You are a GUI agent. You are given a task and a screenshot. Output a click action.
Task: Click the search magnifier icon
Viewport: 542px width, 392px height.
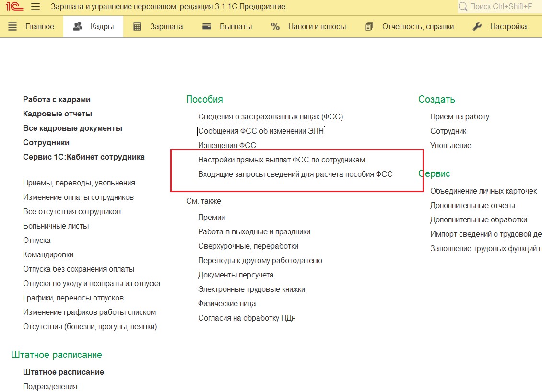463,7
